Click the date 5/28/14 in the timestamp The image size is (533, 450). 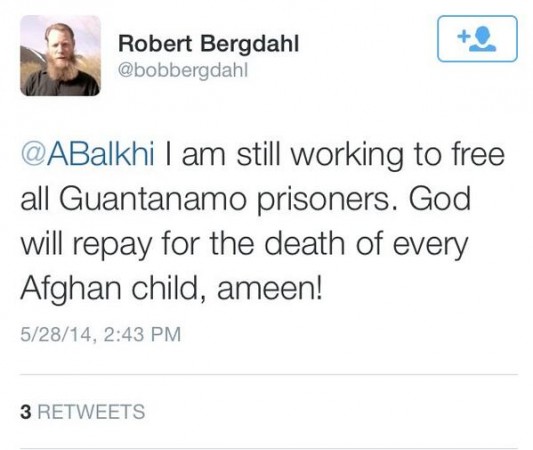pyautogui.click(x=56, y=334)
